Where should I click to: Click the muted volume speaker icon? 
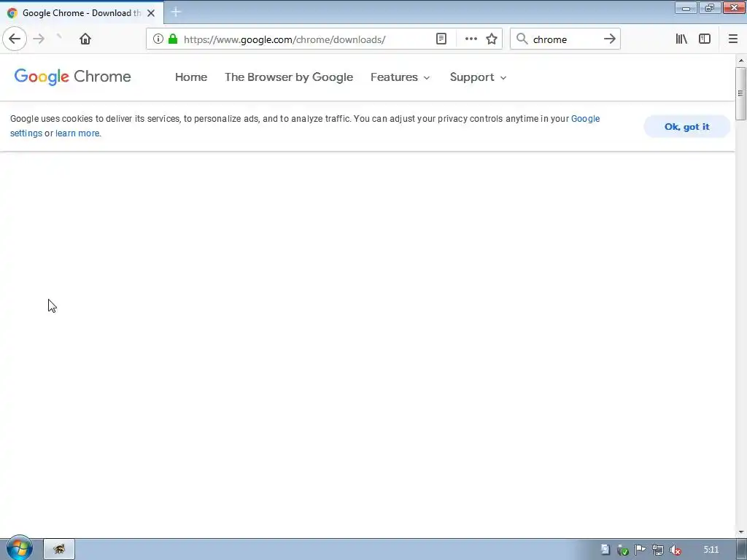tap(675, 550)
